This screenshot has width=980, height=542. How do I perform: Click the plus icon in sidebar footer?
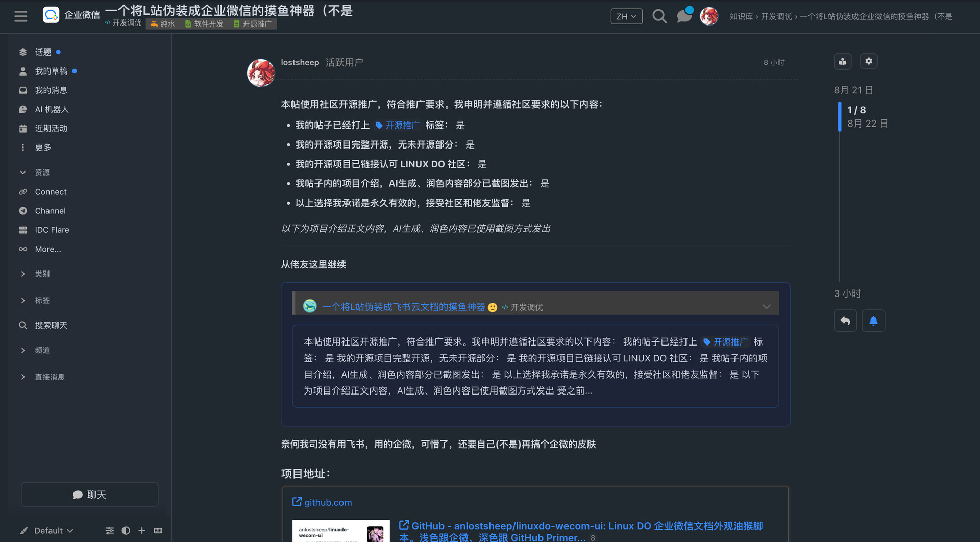pos(142,531)
